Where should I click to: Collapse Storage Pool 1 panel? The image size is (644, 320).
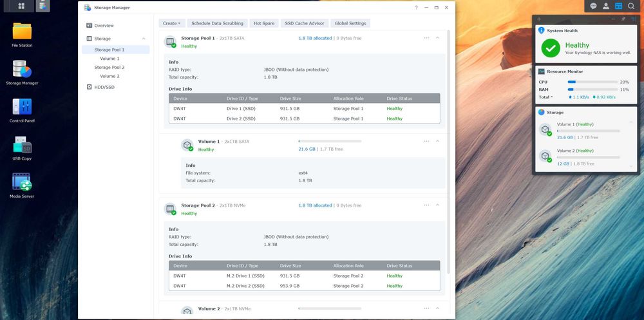click(437, 38)
